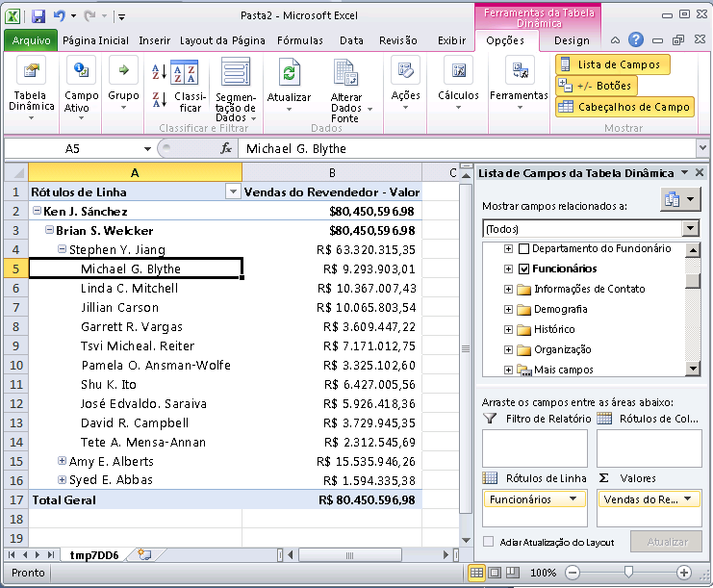Expand the Amy E. Alberts row
Image resolution: width=713 pixels, height=588 pixels.
(x=63, y=462)
